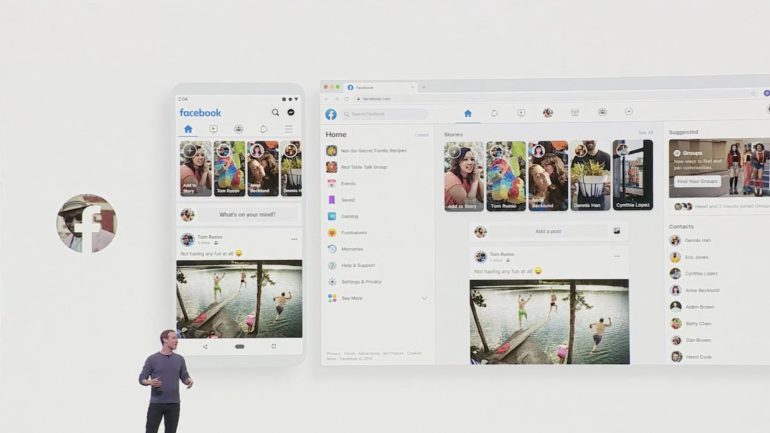
Task: Open Messenger icon in the desktop nav
Action: (x=629, y=112)
